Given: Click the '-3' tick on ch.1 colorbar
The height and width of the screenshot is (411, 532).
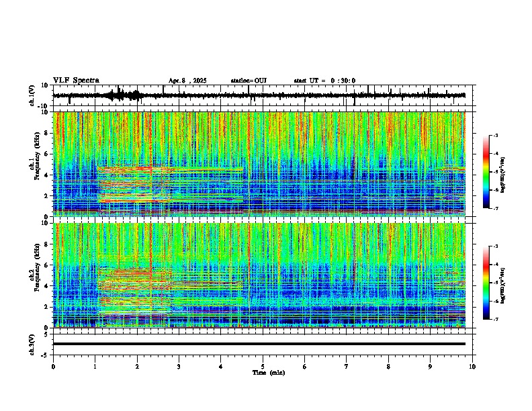Looking at the screenshot, I should [x=496, y=136].
